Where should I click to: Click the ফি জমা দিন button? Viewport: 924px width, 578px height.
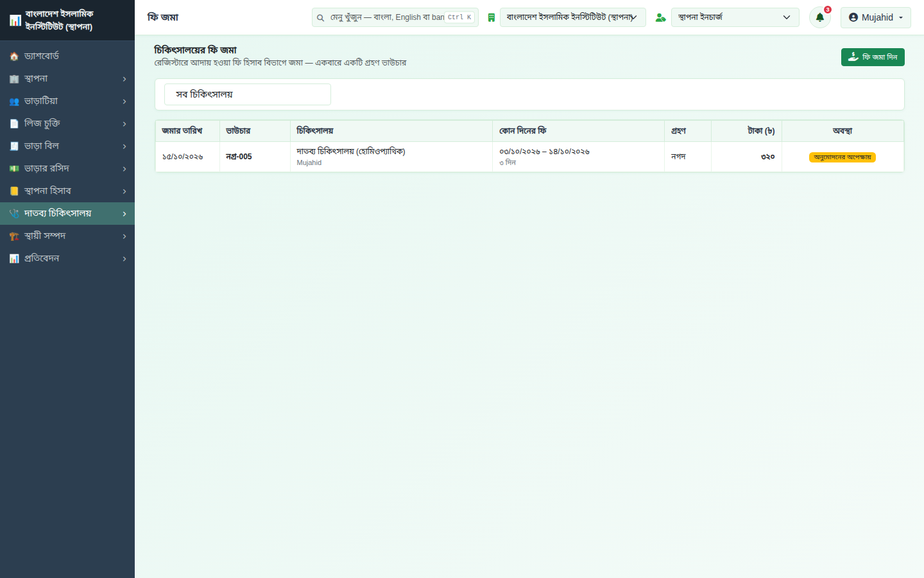(873, 57)
